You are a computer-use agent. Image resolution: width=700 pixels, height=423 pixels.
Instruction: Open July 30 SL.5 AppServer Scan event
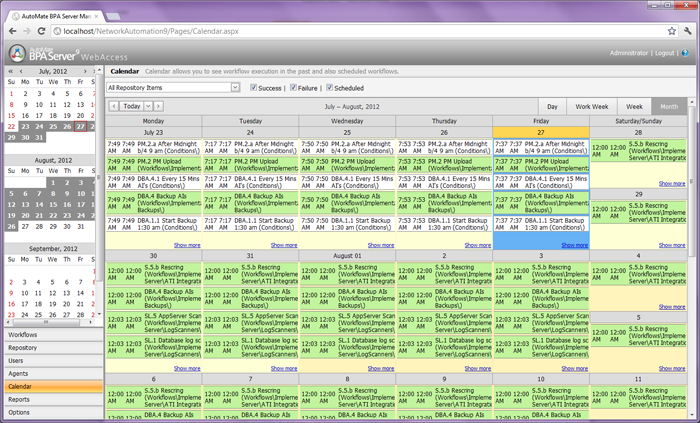[154, 323]
